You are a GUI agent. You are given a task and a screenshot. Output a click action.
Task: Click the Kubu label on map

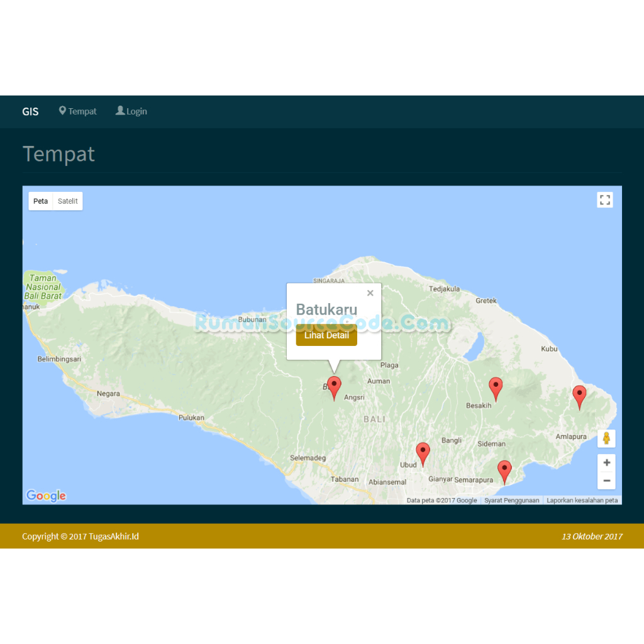point(549,348)
